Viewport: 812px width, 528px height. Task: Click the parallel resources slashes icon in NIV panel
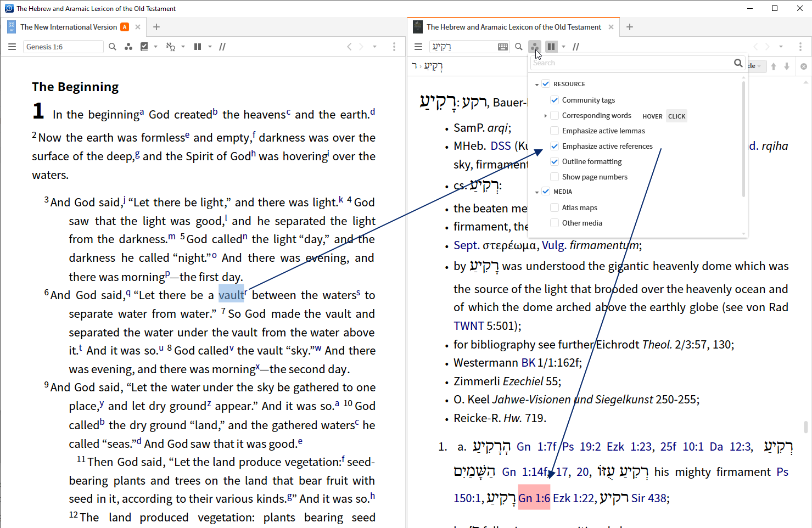[222, 47]
